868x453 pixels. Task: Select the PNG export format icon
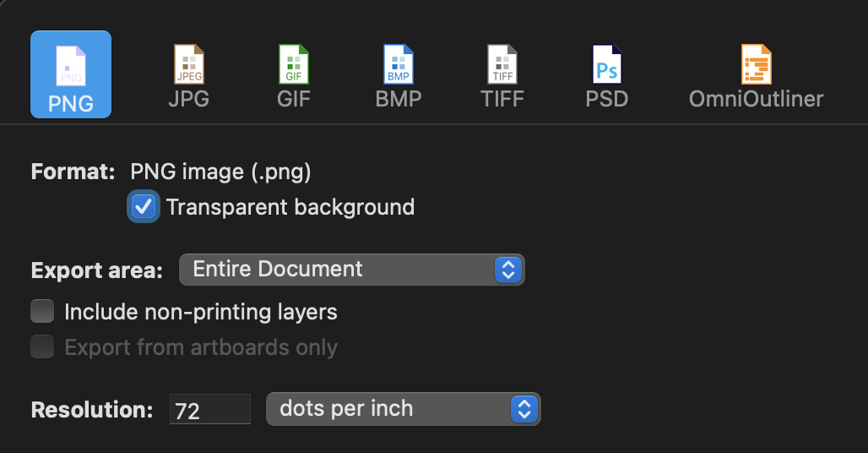click(x=71, y=66)
